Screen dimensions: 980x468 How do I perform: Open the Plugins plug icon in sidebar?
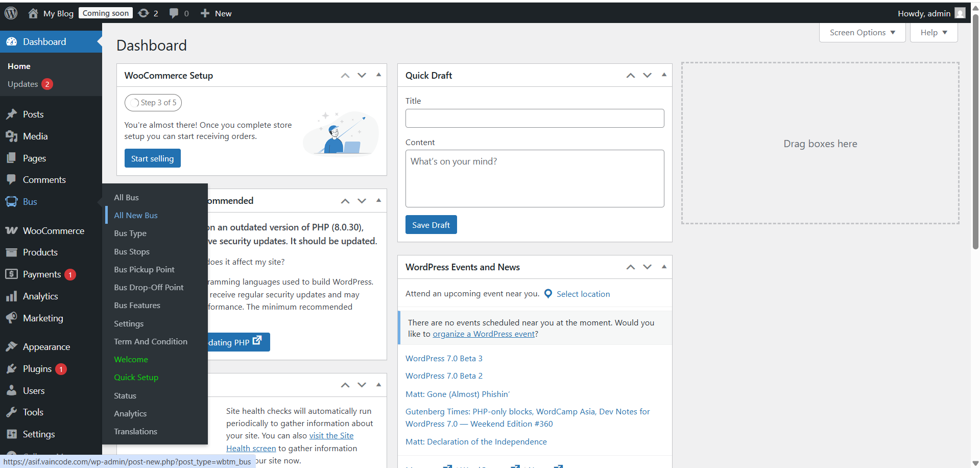(x=11, y=369)
